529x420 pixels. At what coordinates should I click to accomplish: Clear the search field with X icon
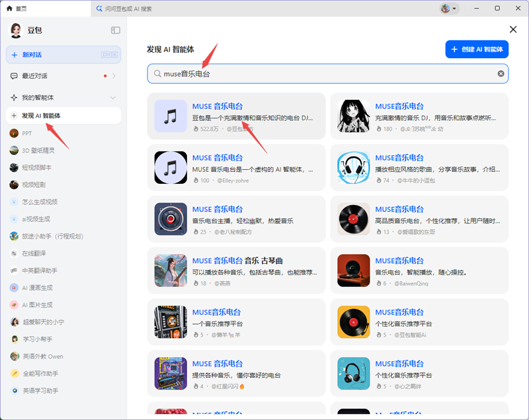pos(501,73)
